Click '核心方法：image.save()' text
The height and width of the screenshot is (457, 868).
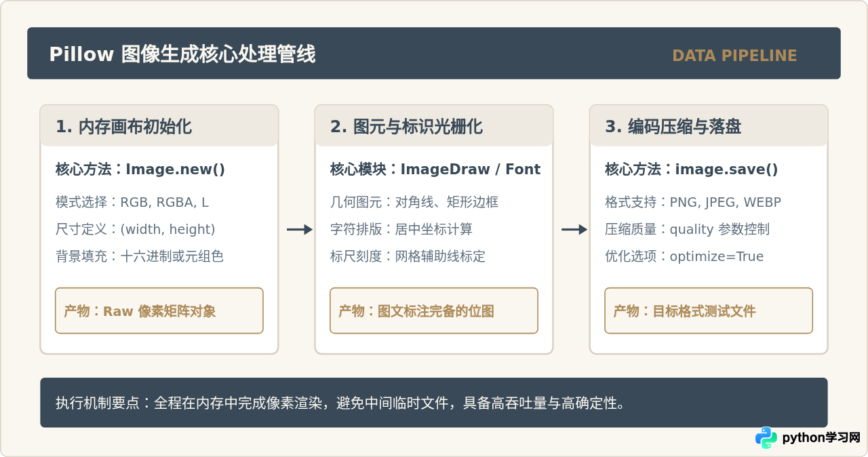pos(692,169)
